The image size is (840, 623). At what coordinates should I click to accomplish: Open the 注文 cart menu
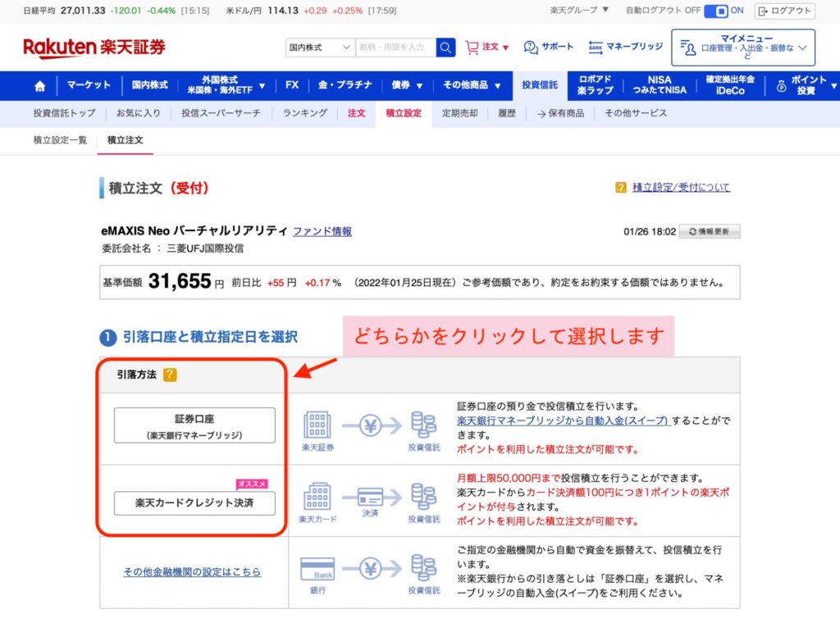pos(487,47)
